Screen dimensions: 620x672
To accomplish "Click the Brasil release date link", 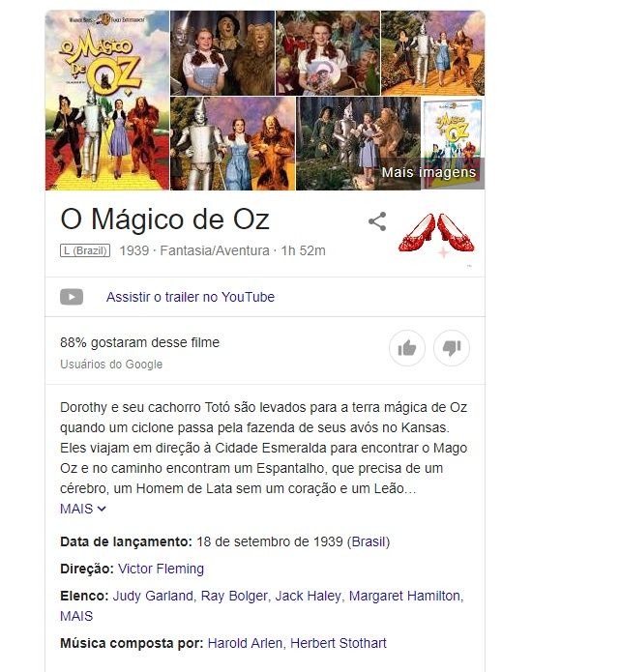I will pos(369,541).
